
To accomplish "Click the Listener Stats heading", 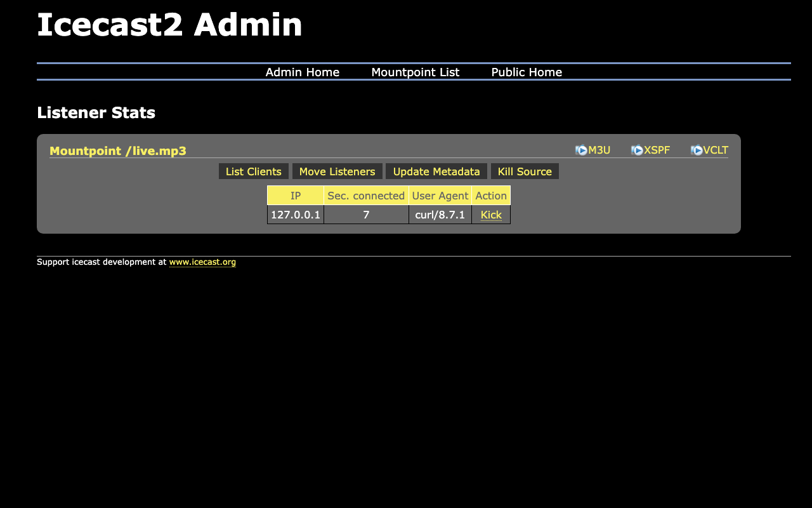I will (96, 113).
